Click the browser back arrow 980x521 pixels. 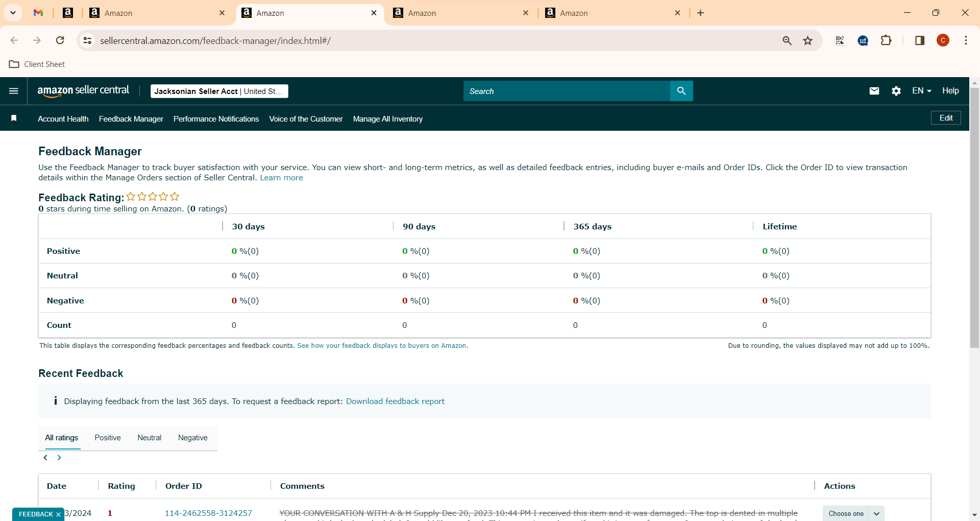(x=14, y=40)
